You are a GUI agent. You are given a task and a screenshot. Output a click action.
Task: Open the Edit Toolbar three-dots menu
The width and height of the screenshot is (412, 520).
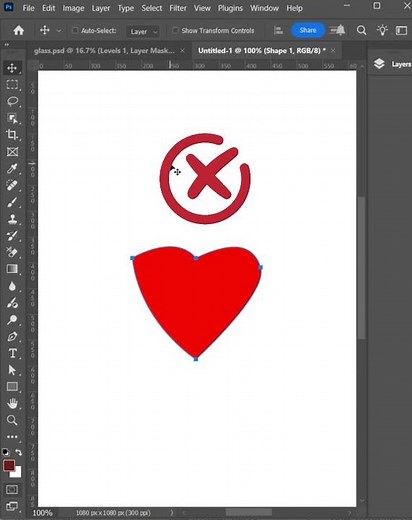tap(12, 437)
